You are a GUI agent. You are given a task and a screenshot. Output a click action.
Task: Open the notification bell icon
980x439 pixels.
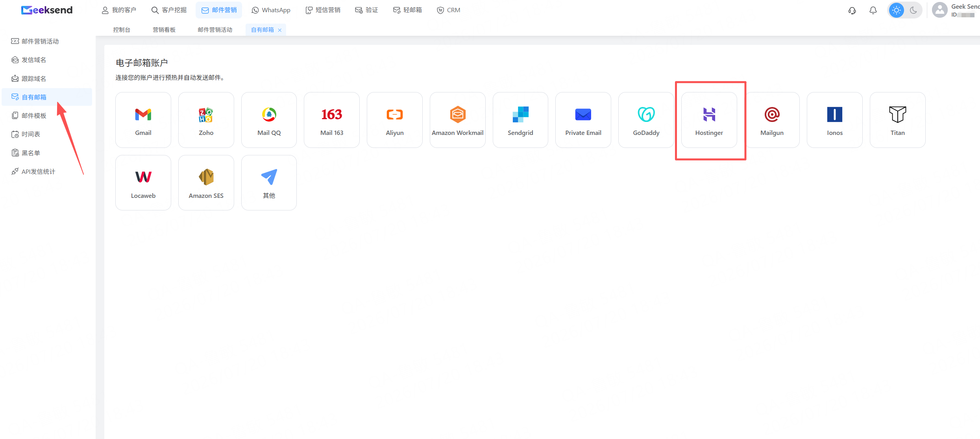(873, 10)
